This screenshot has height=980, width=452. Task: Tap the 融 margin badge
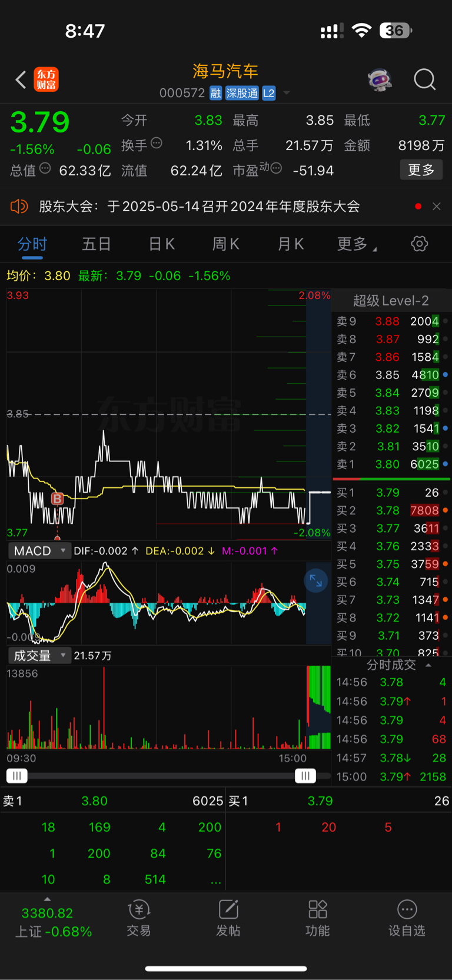pos(215,93)
